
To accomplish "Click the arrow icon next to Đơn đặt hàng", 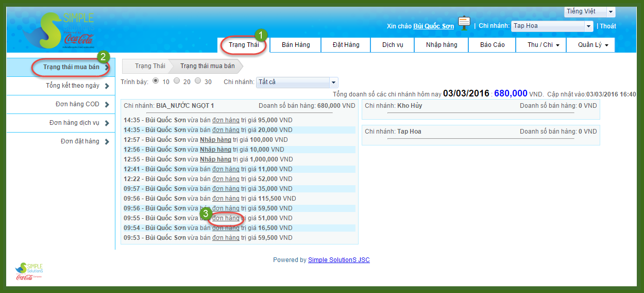I will coord(107,142).
